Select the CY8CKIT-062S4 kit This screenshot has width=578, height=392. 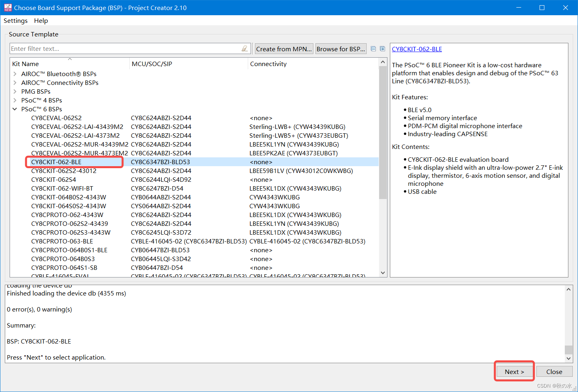(54, 179)
